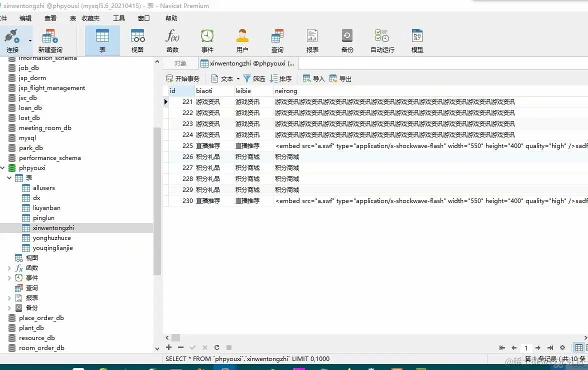Expand the 报表 (Reports) tree node
Viewport: 588px width, 370px height.
[x=9, y=298]
